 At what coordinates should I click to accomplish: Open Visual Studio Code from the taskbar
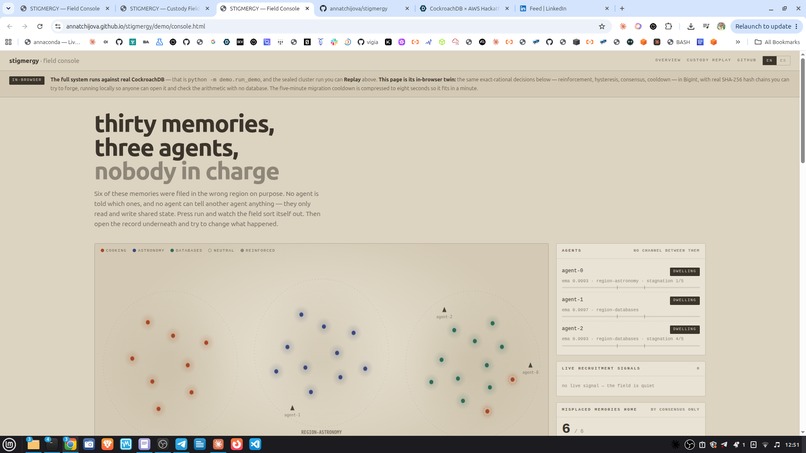click(255, 444)
